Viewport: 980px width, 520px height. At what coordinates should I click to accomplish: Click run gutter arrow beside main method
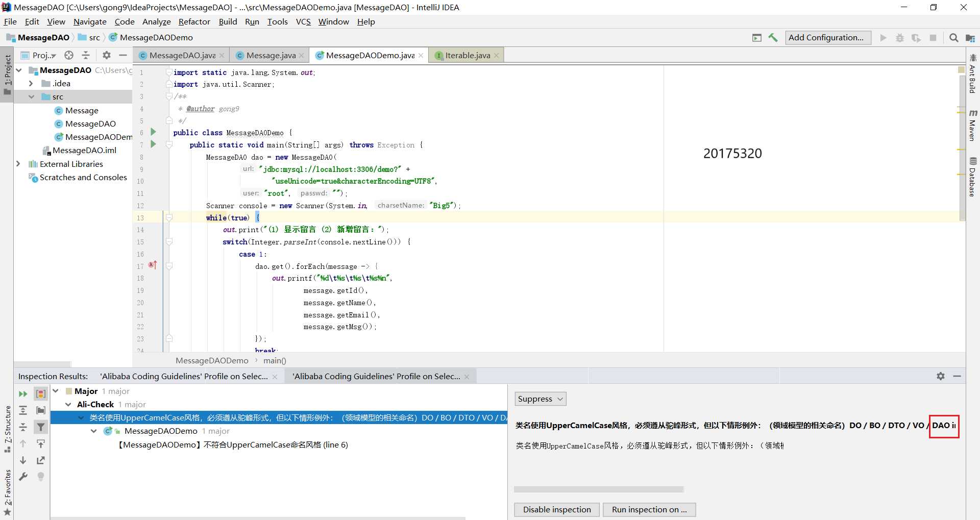coord(153,144)
